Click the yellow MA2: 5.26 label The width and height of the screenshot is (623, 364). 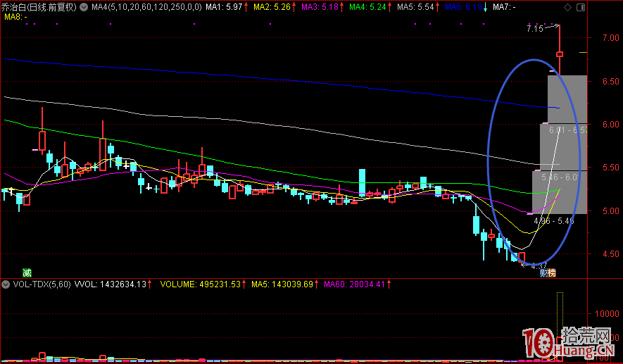[272, 7]
